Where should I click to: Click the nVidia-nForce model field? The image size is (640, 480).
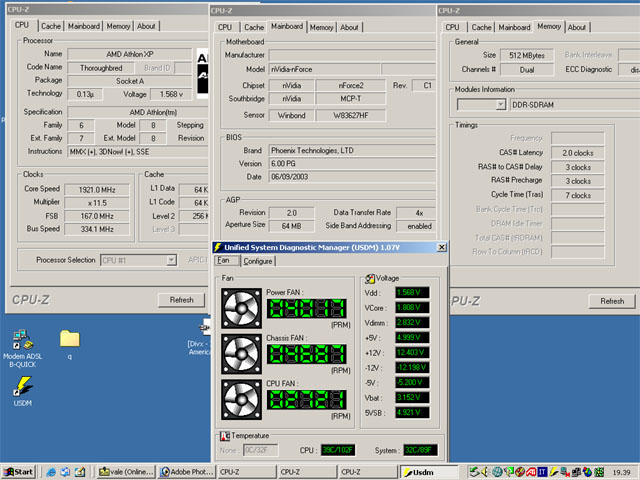(x=325, y=69)
